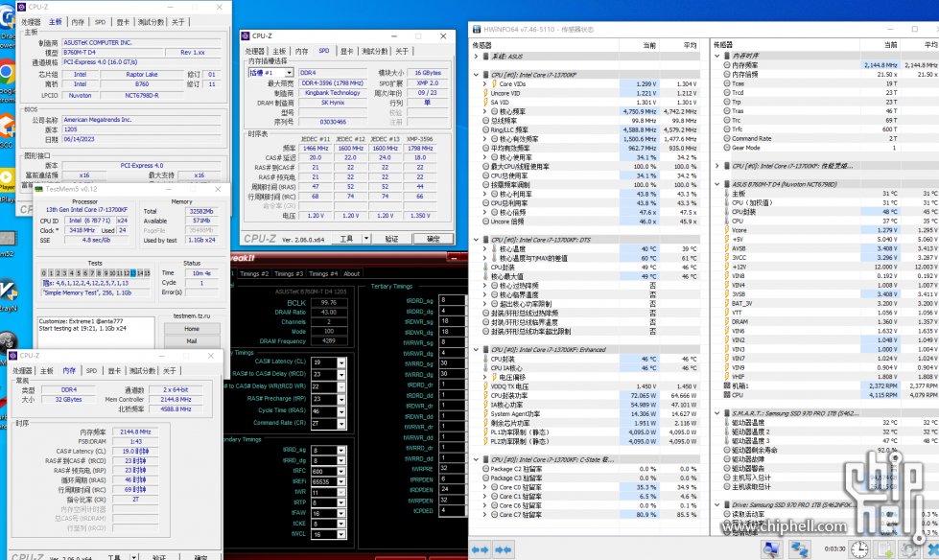Screen dimensions: 939x560
Task: Open the CPU-Z SPD slot #1 dropdown
Action: 289,73
